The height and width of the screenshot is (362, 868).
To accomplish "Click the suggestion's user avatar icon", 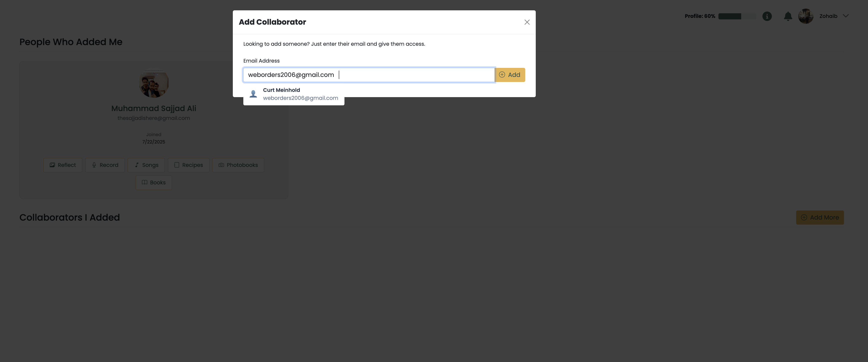I will 253,94.
